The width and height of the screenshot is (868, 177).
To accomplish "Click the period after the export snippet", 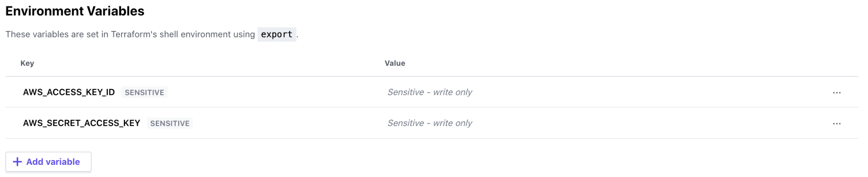I will 297,37.
